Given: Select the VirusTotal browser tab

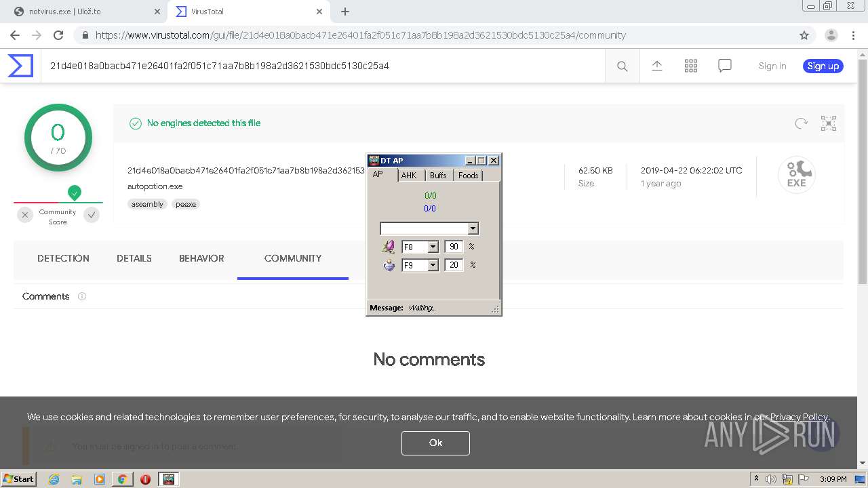Looking at the screenshot, I should pyautogui.click(x=248, y=12).
